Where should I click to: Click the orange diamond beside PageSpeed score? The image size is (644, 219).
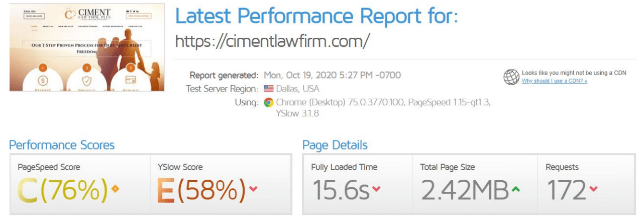(115, 189)
